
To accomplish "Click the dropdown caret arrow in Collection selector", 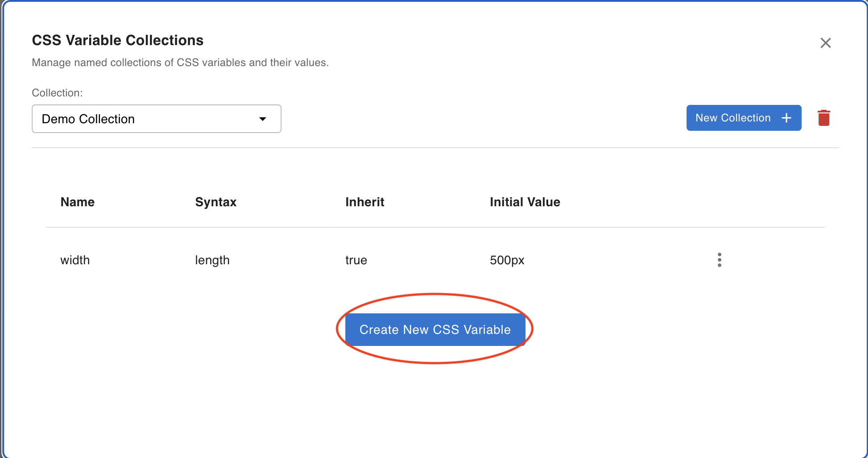I will pyautogui.click(x=263, y=119).
